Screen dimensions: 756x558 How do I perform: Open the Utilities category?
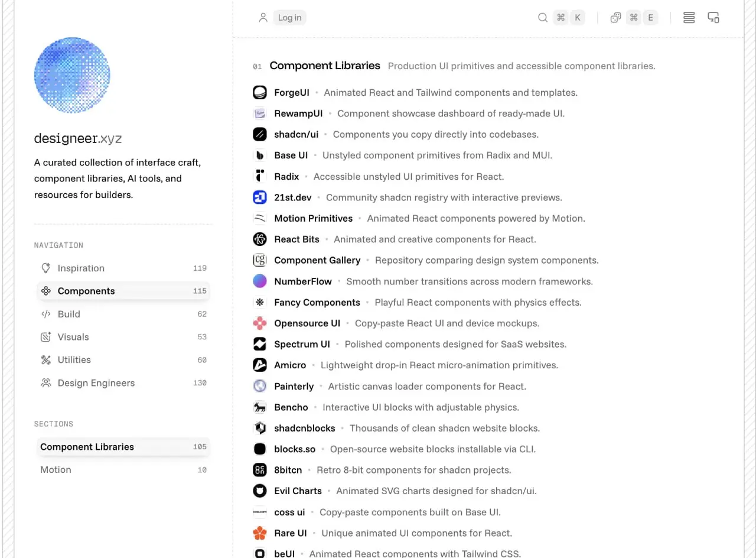click(x=123, y=360)
